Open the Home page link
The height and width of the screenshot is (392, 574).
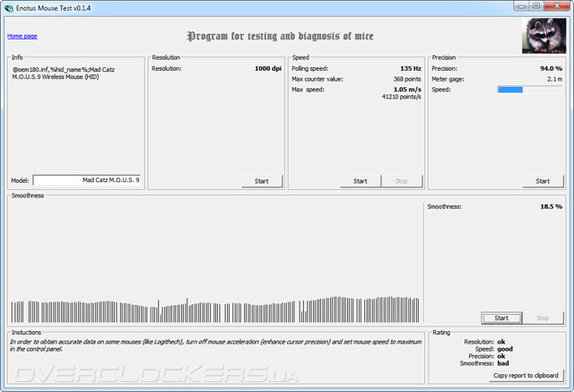point(22,36)
